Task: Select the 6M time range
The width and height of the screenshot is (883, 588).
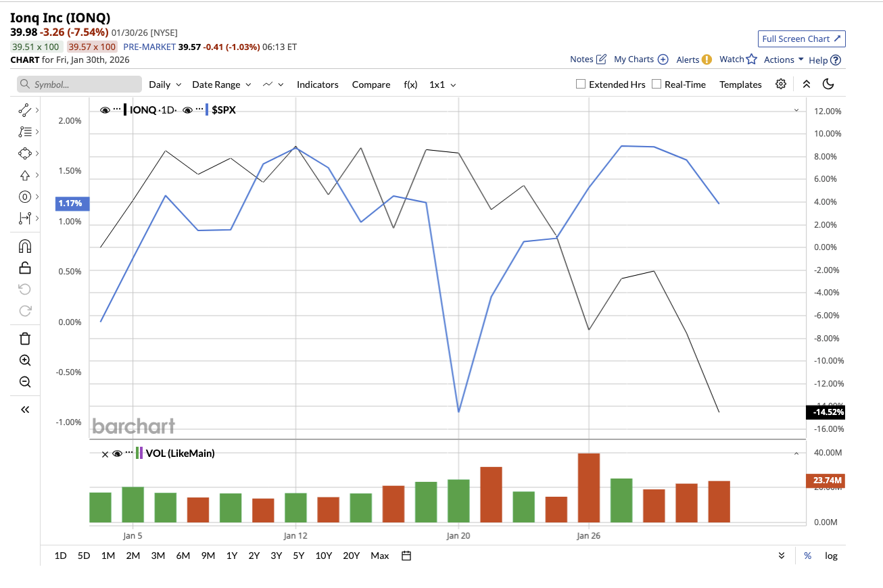Action: point(183,556)
